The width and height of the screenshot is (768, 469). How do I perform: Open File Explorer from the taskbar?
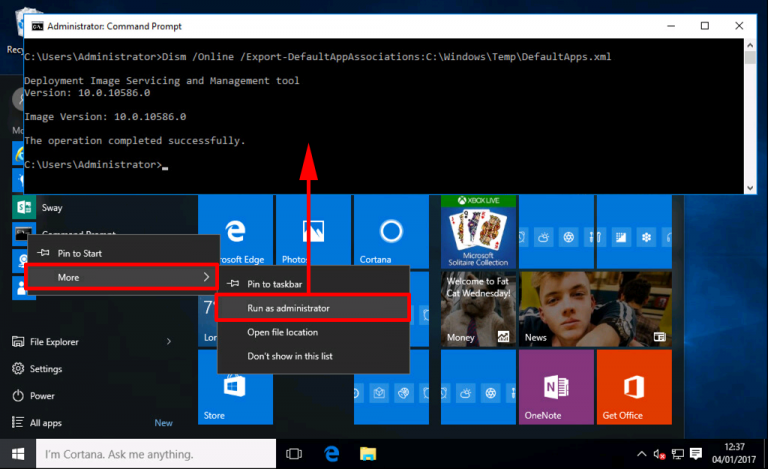coord(368,454)
